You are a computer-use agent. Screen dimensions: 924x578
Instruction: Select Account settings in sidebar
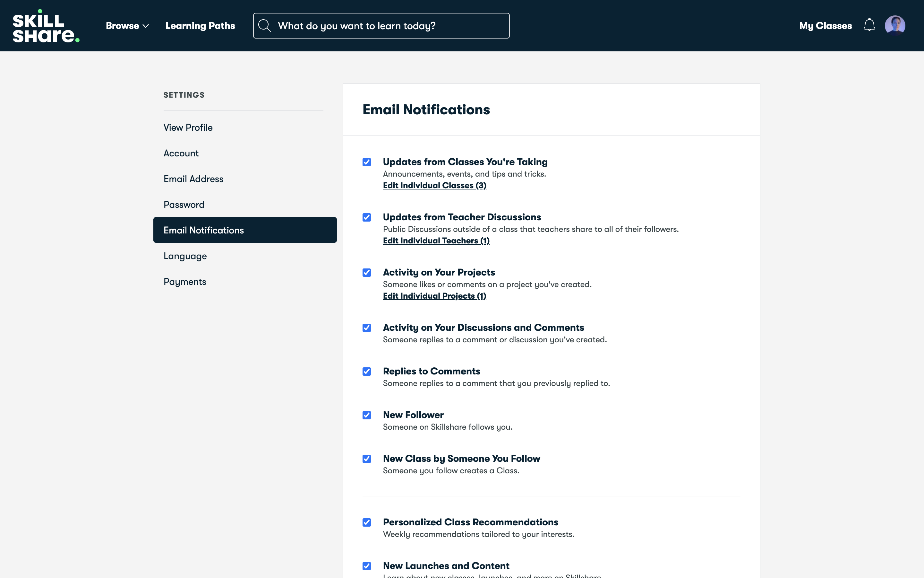click(181, 153)
